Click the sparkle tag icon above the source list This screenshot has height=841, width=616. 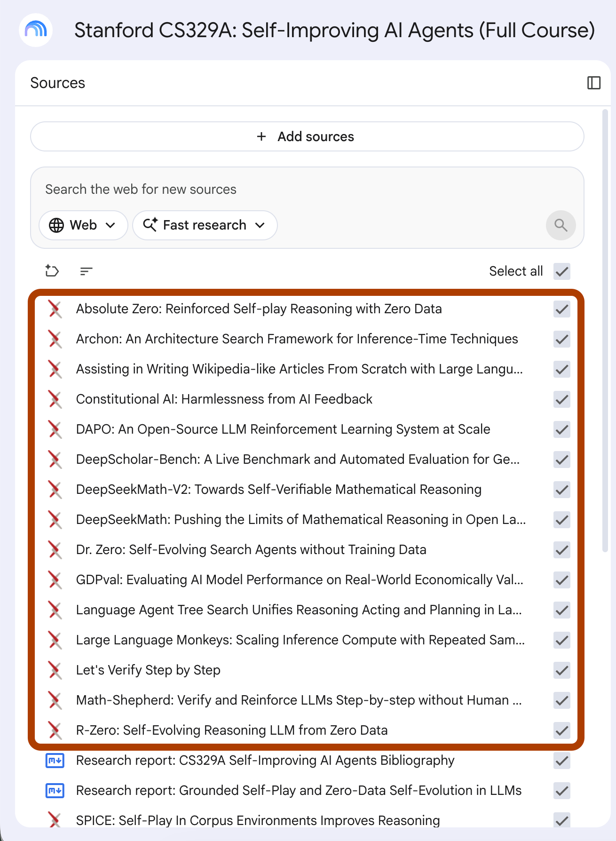(52, 271)
